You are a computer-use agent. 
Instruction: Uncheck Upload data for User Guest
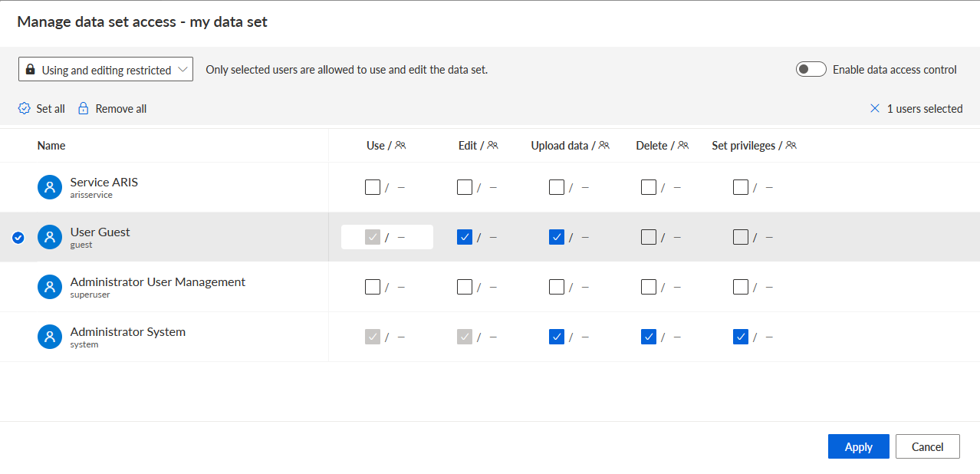[x=557, y=237]
